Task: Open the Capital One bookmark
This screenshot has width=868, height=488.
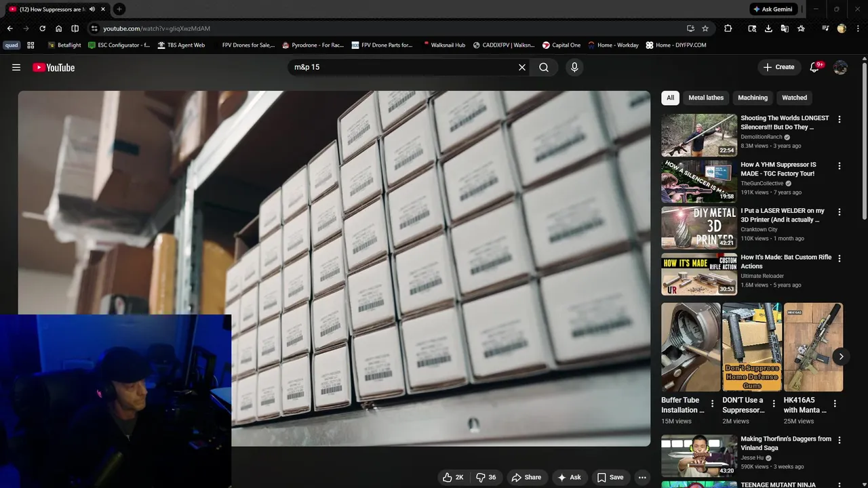Action: [561, 45]
